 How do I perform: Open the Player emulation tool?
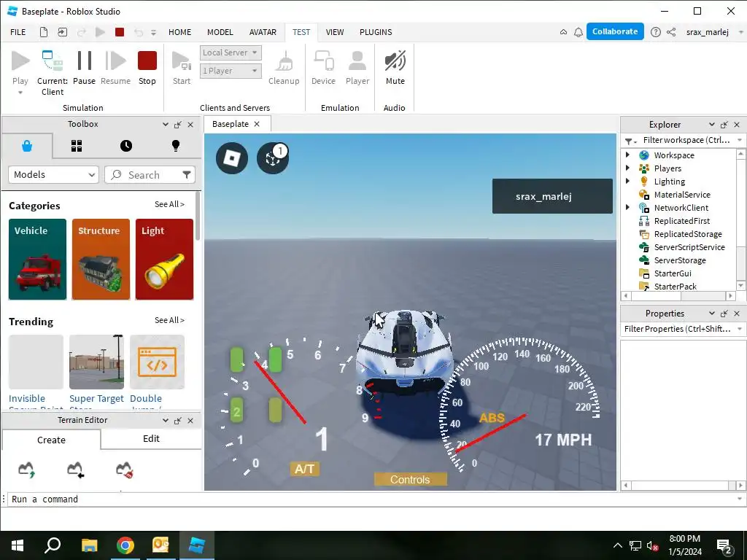click(357, 68)
